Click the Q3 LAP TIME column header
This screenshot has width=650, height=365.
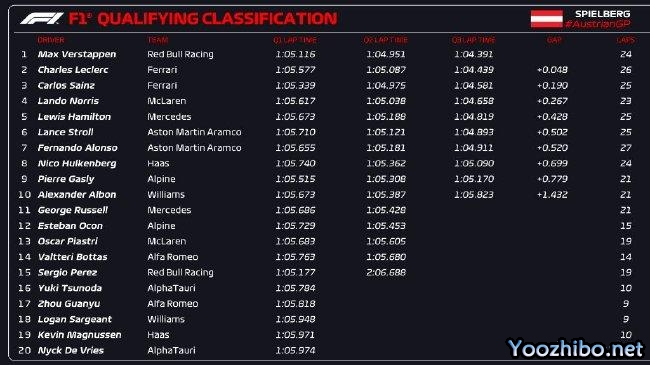coord(473,40)
